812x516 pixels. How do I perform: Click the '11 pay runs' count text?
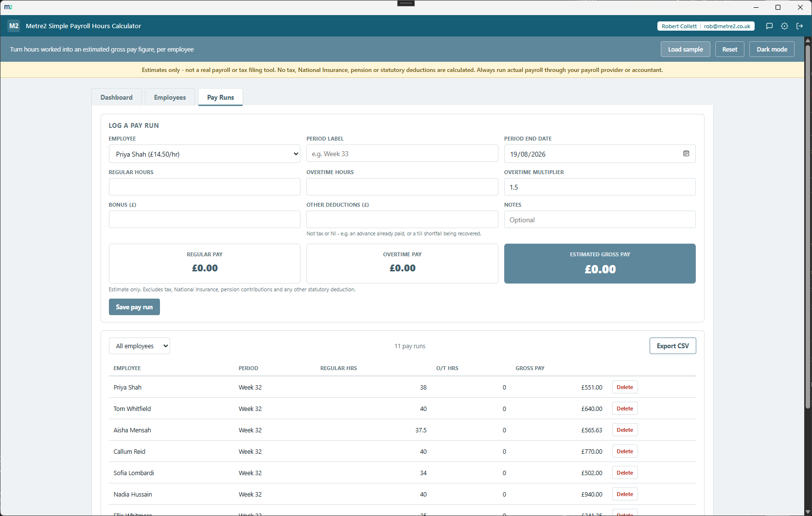pos(410,346)
